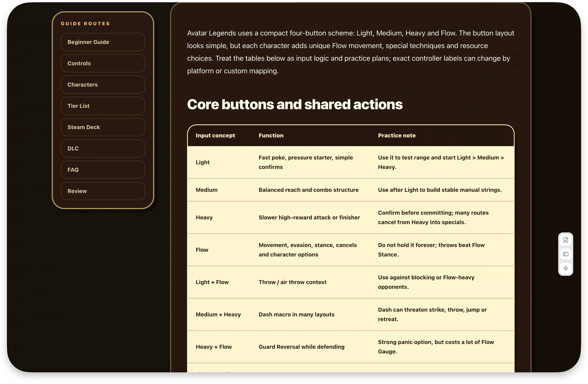Open the Beginner Guide route
Viewport: 588px width, 384px height.
(103, 42)
